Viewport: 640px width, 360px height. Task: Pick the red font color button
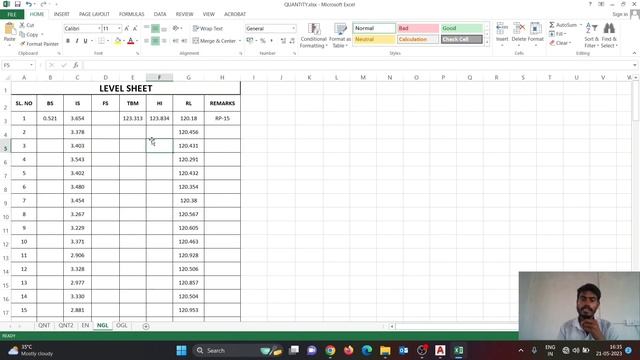[131, 41]
